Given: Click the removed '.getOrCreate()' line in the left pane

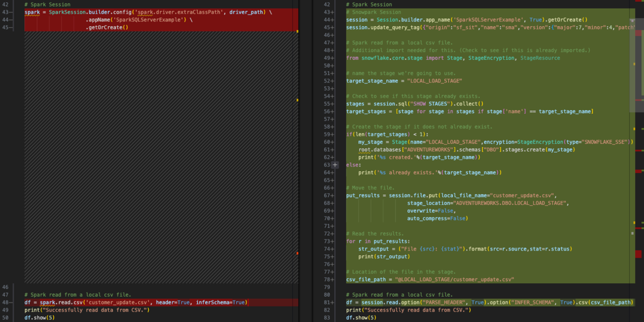Looking at the screenshot, I should tap(107, 27).
